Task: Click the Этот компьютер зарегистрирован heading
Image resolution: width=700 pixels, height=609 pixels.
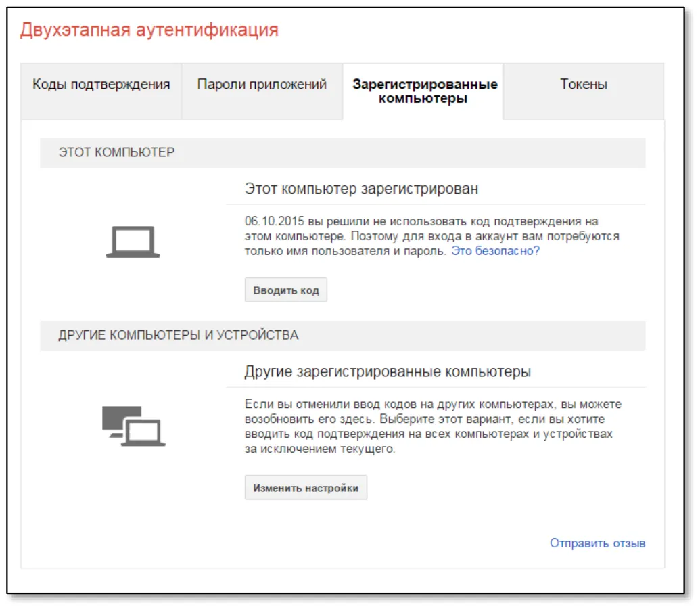Action: [x=361, y=189]
